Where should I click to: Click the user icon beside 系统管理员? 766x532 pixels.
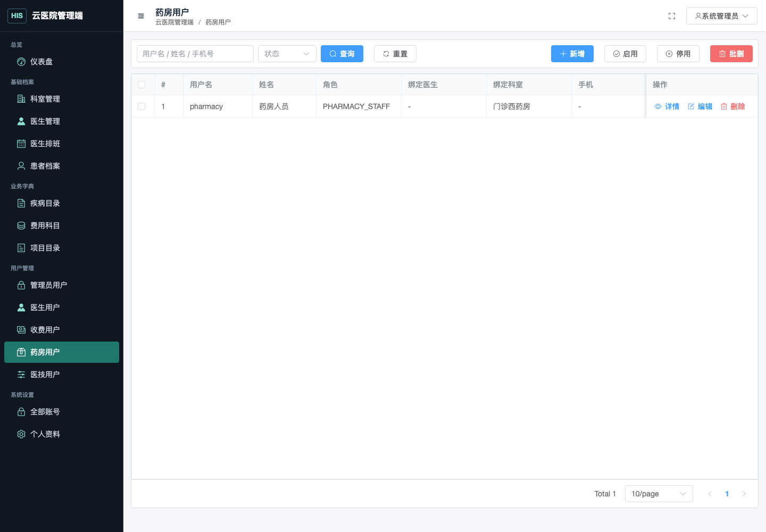[x=698, y=16]
